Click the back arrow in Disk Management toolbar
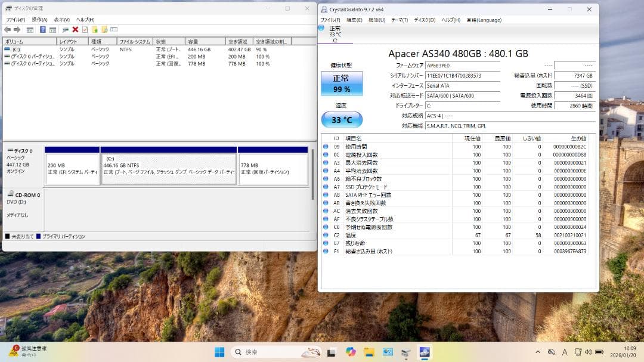Screen dimensions: 644x362 coord(7,29)
